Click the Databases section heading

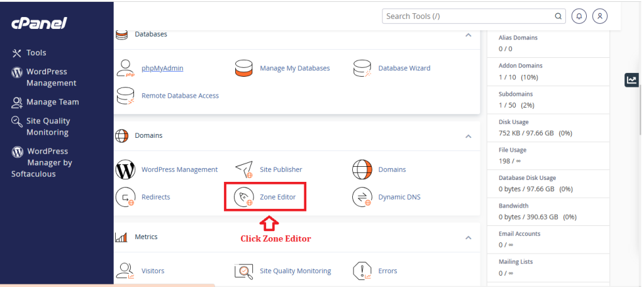tap(151, 34)
